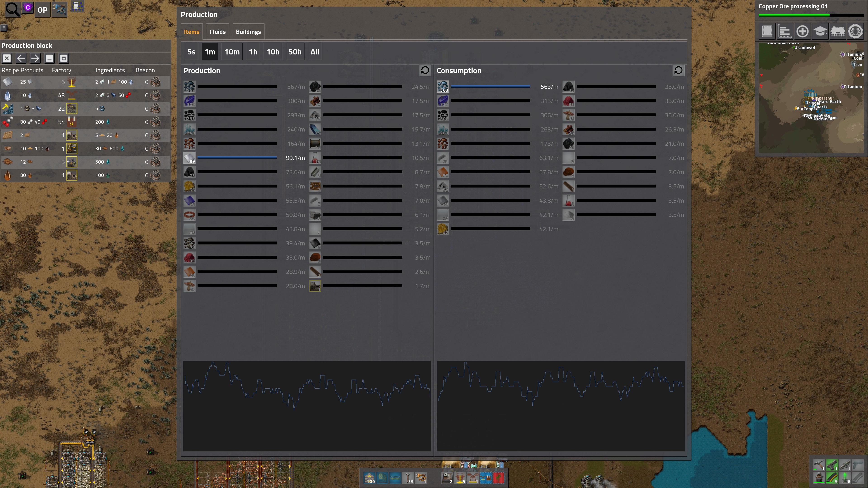Go back in Production block history

pyautogui.click(x=21, y=58)
